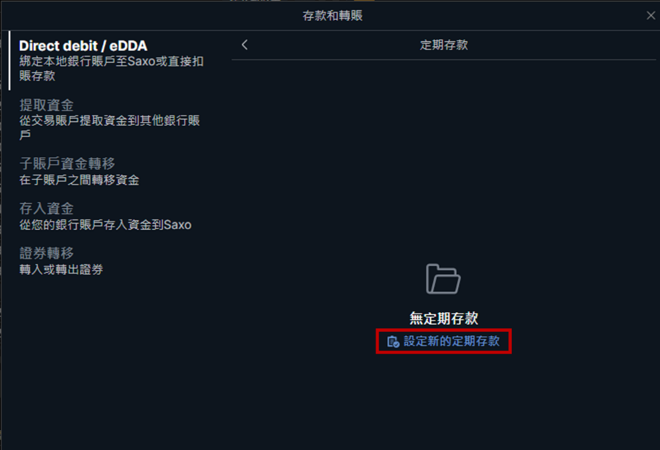The height and width of the screenshot is (450, 660).
Task: Choose the 存入資金 menu entry
Action: coord(46,208)
